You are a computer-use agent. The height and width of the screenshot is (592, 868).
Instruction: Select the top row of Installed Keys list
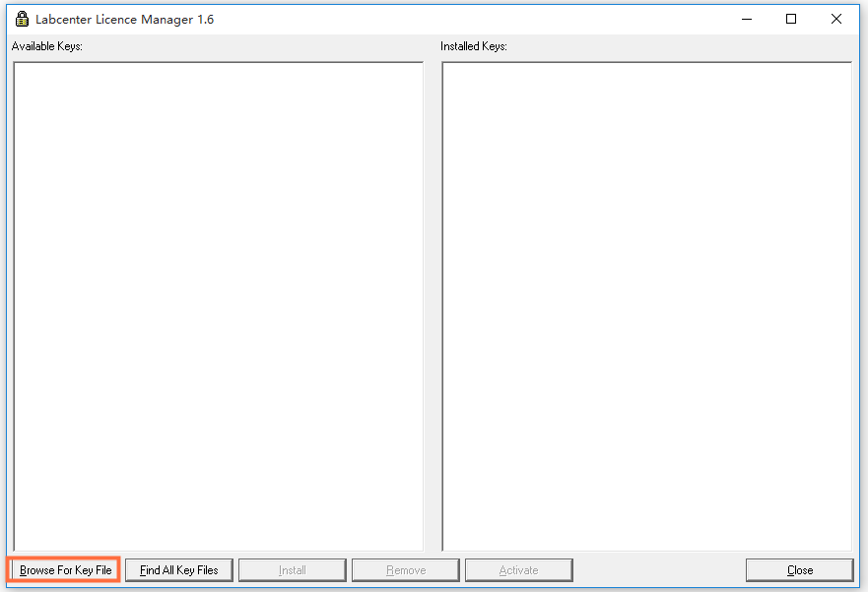pyautogui.click(x=646, y=72)
